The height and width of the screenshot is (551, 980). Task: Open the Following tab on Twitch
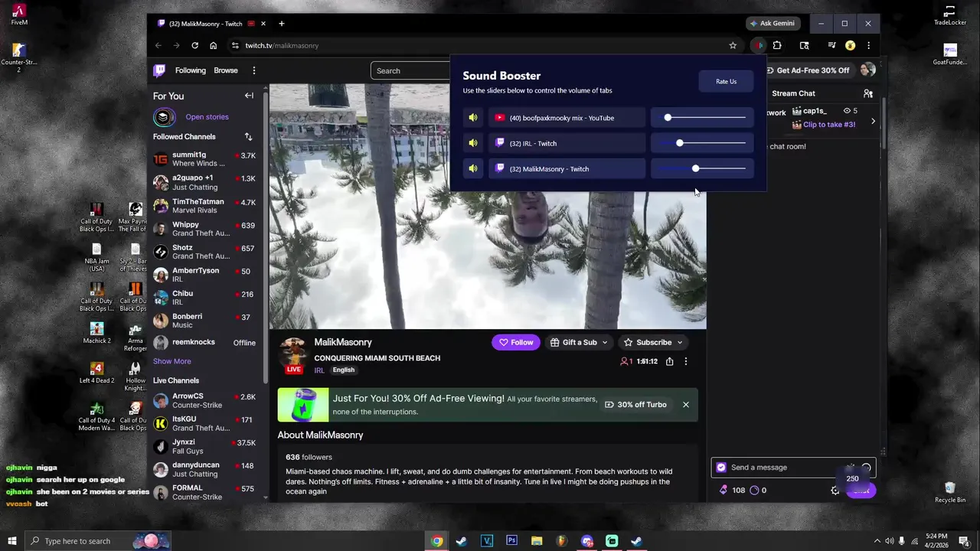click(x=191, y=70)
